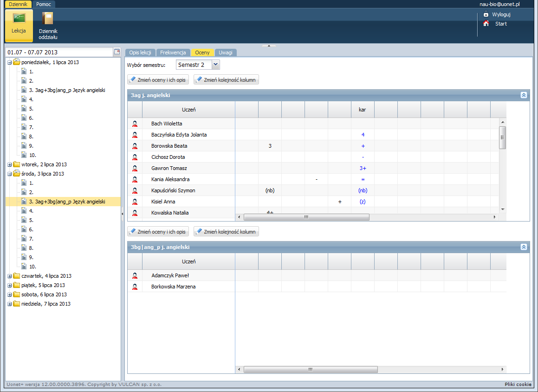Screen dimensions: 538x392
Task: Click lesson 1 document icon under poniedziałek
Action: click(x=24, y=72)
